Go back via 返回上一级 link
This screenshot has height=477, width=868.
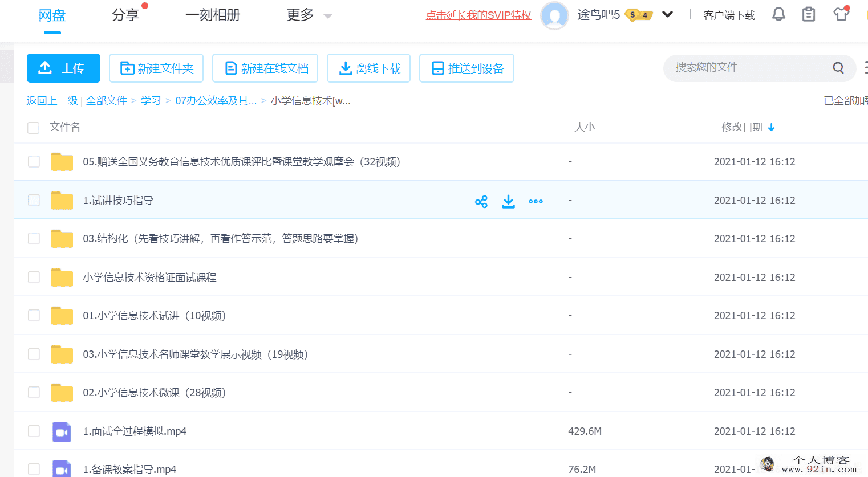[x=52, y=101]
